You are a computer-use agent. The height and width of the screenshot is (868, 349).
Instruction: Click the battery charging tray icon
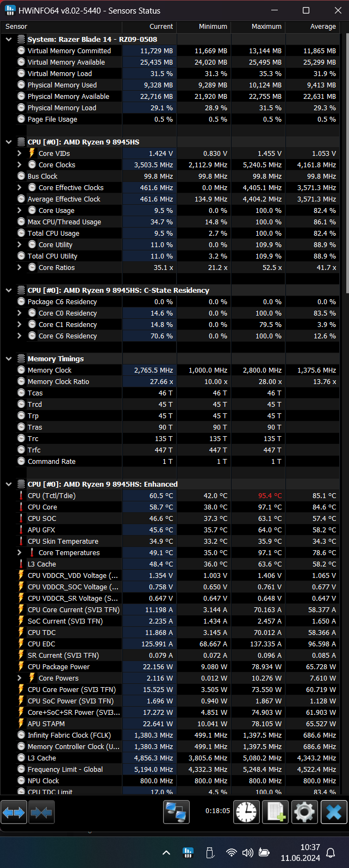[264, 852]
